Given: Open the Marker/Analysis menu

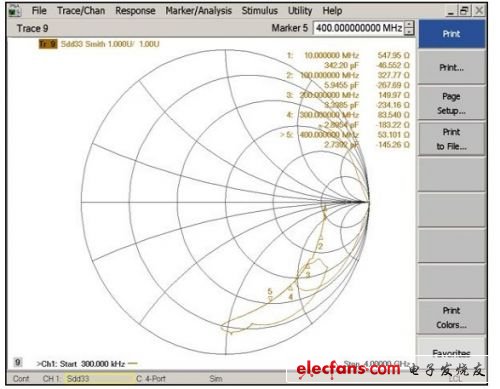Looking at the screenshot, I should (x=199, y=11).
